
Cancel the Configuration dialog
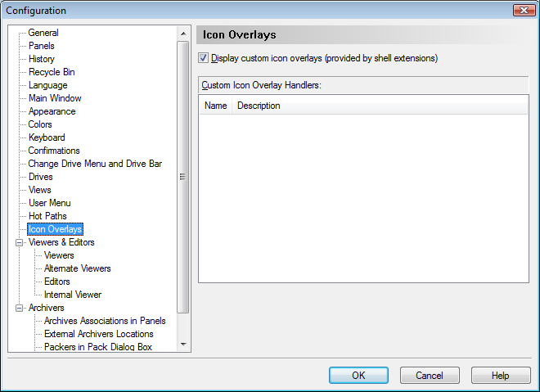[430, 375]
